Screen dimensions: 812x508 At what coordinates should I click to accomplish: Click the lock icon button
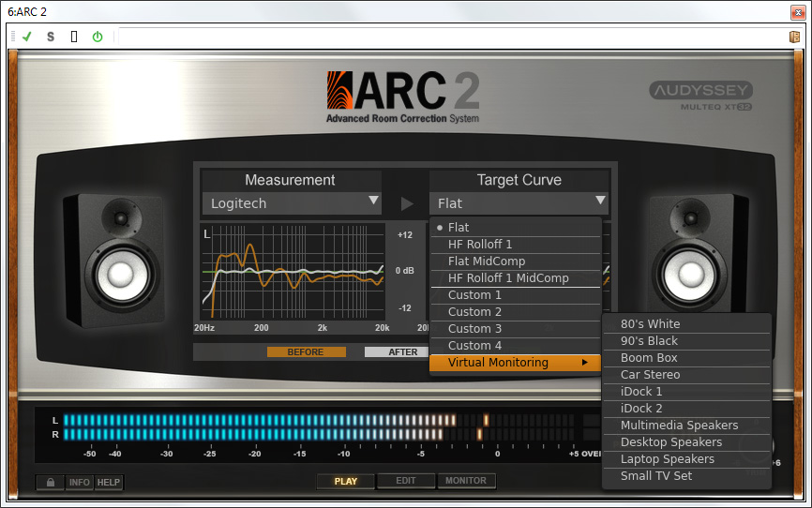click(50, 483)
